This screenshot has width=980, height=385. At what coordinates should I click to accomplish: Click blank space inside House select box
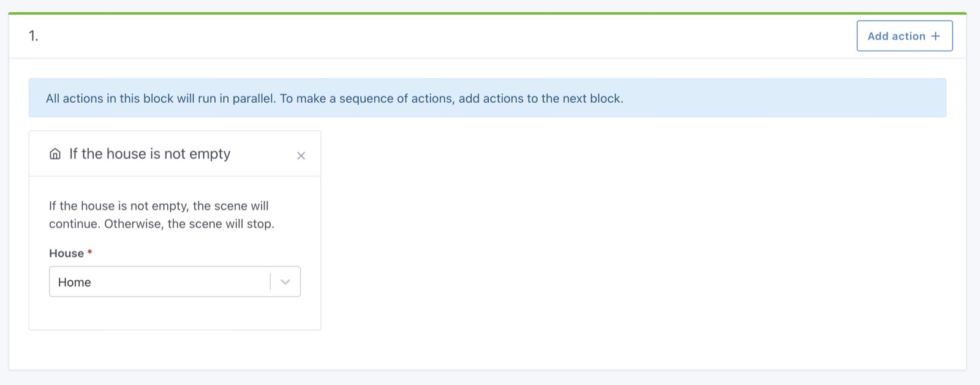pos(184,282)
